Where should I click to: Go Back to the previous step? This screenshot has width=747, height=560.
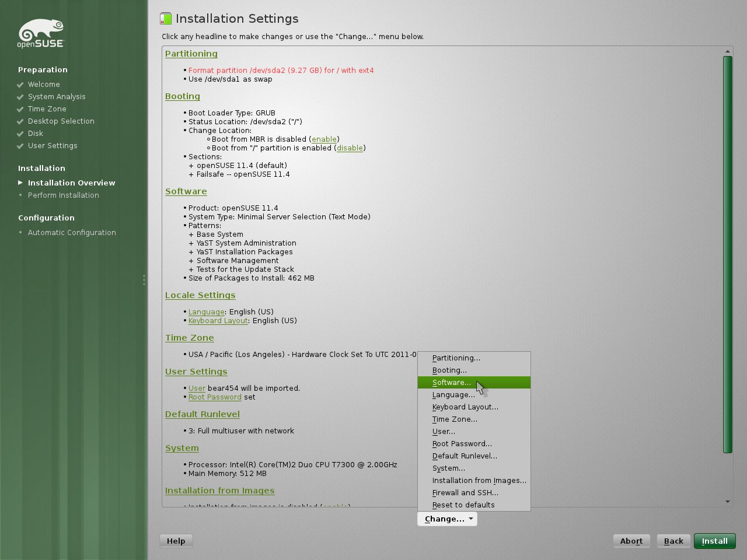[673, 541]
